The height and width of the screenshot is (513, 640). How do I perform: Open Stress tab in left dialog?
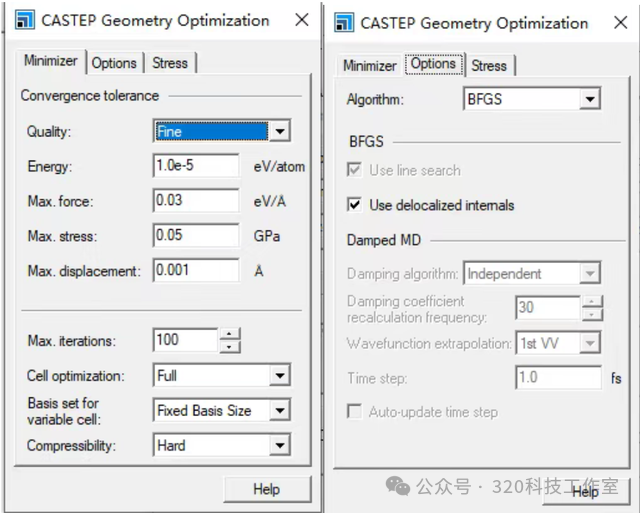coord(170,63)
